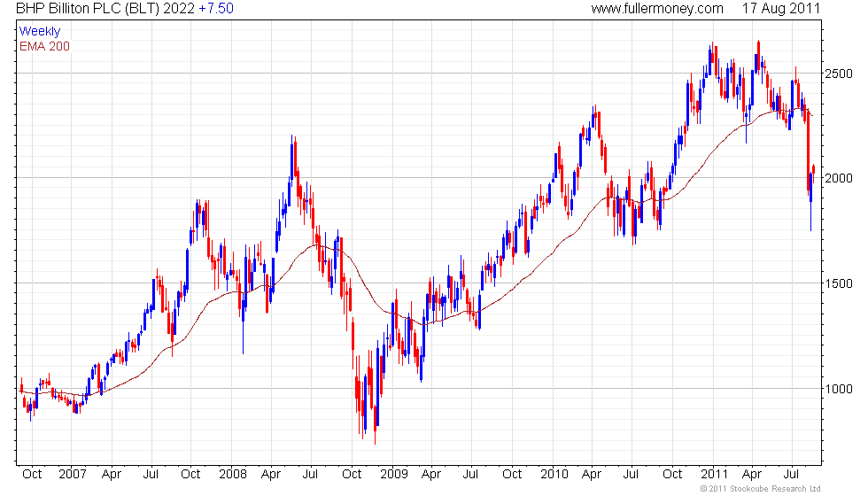
Task: Click the 'EMA 200' legend label
Action: [x=44, y=46]
